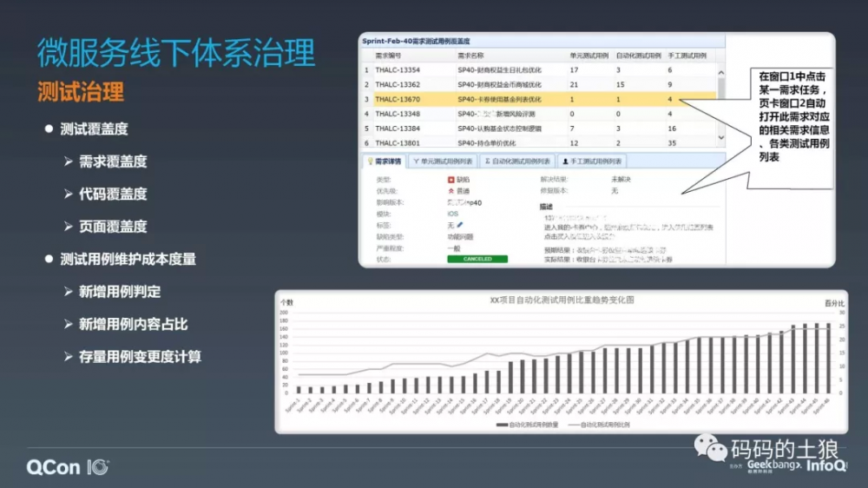Switch to the 手工测试用例列表 tab
This screenshot has width=868, height=488.
point(592,162)
